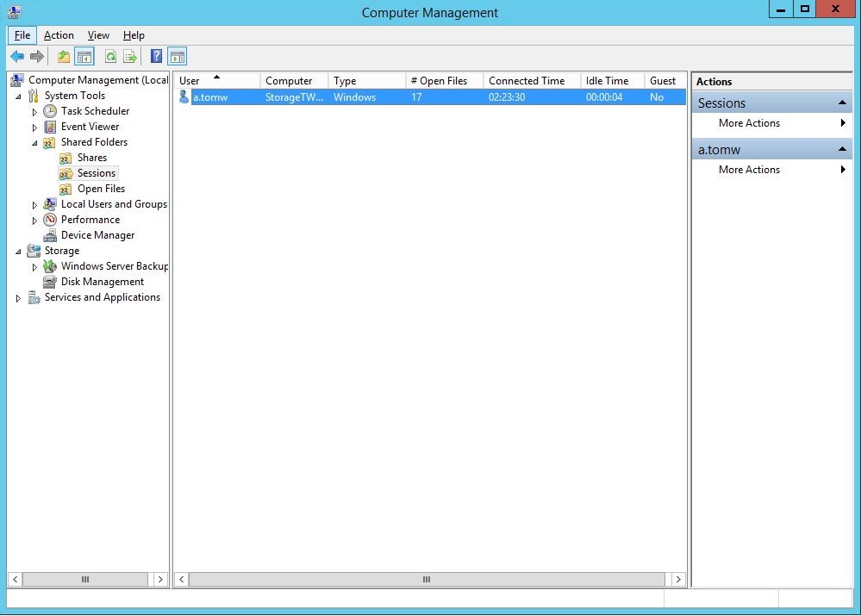861x616 pixels.
Task: Refresh the sessions view using the toolbar icon
Action: pyautogui.click(x=112, y=56)
